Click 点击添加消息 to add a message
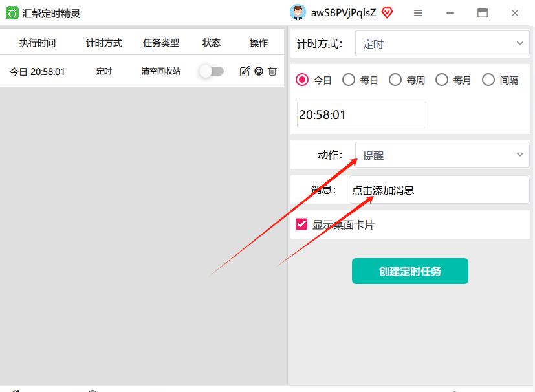Image resolution: width=535 pixels, height=392 pixels. click(x=414, y=190)
